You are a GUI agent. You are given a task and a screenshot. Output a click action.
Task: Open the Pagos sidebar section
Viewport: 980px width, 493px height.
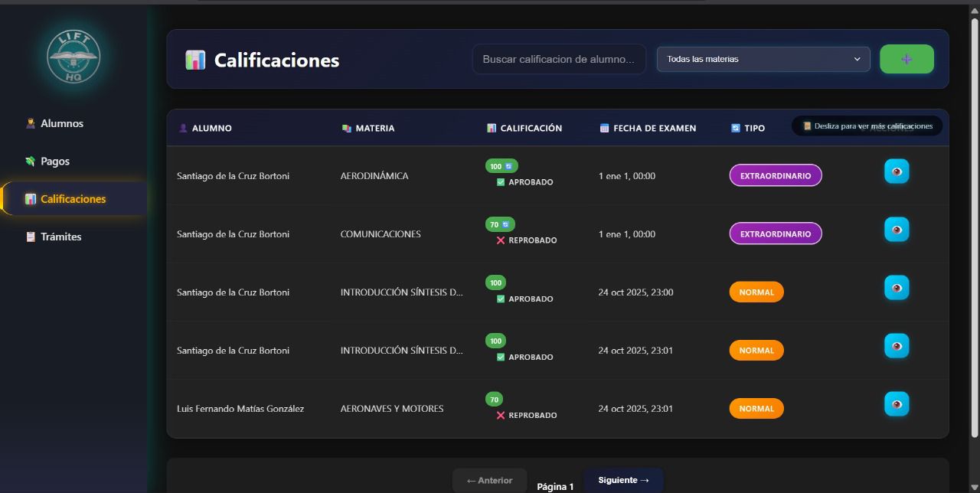pos(55,162)
